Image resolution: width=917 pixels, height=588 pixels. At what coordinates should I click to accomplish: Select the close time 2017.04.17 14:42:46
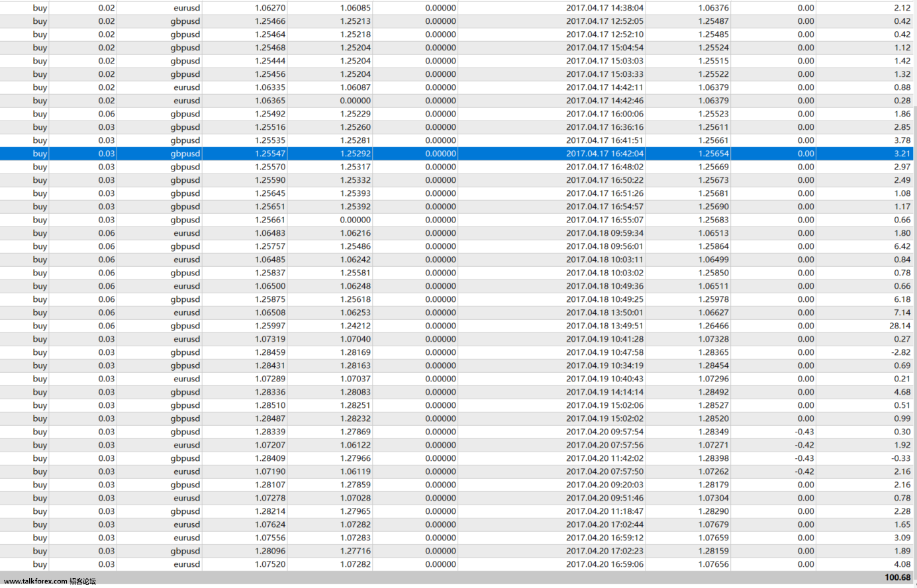point(604,101)
